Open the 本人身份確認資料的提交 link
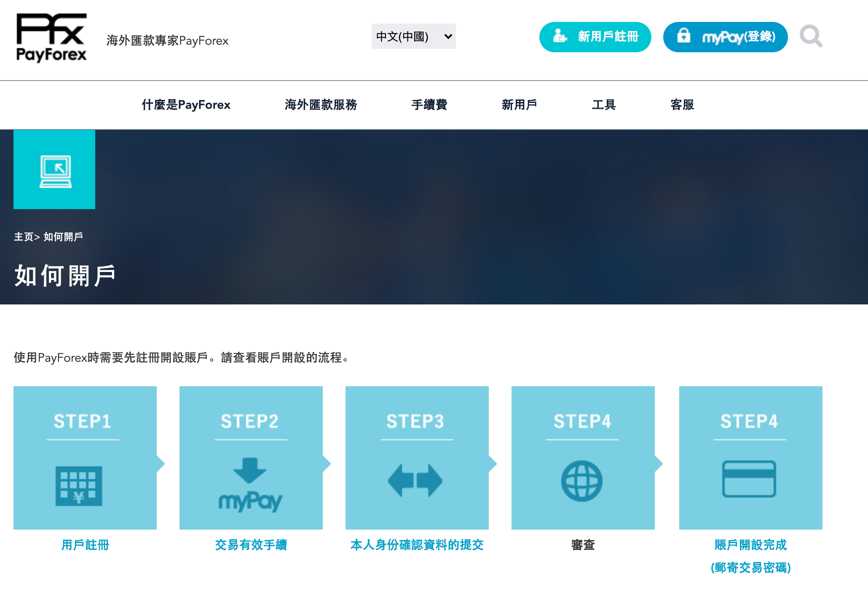 pos(417,545)
